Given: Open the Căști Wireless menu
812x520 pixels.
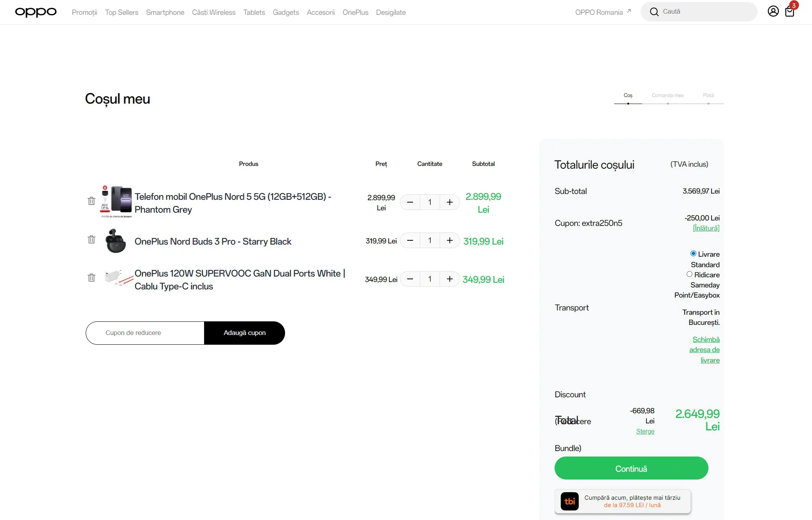Looking at the screenshot, I should 214,12.
